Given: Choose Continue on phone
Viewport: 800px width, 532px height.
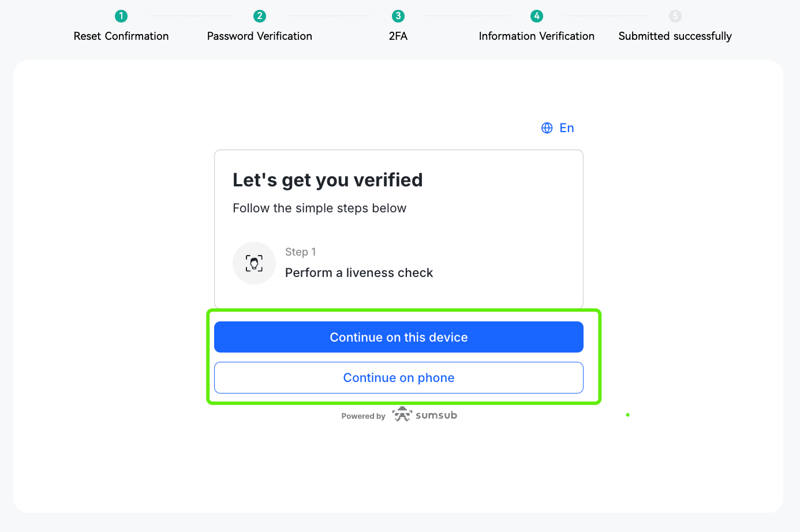Looking at the screenshot, I should pyautogui.click(x=398, y=378).
